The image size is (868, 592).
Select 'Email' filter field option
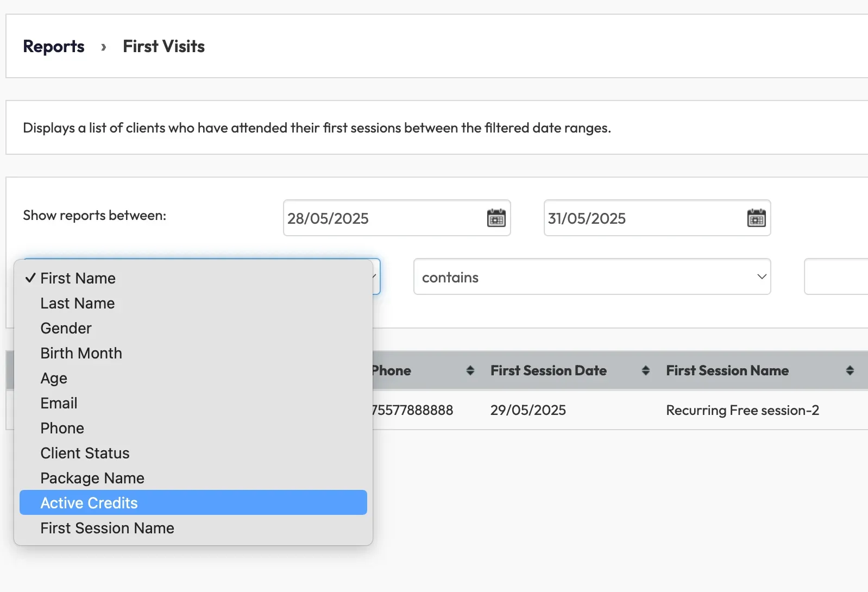(59, 403)
